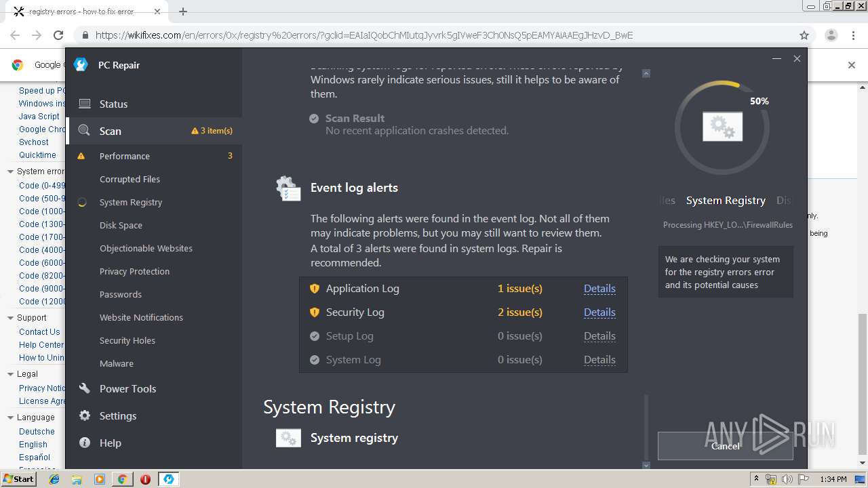868x488 pixels.
Task: View Details for Security Log
Action: coord(599,312)
